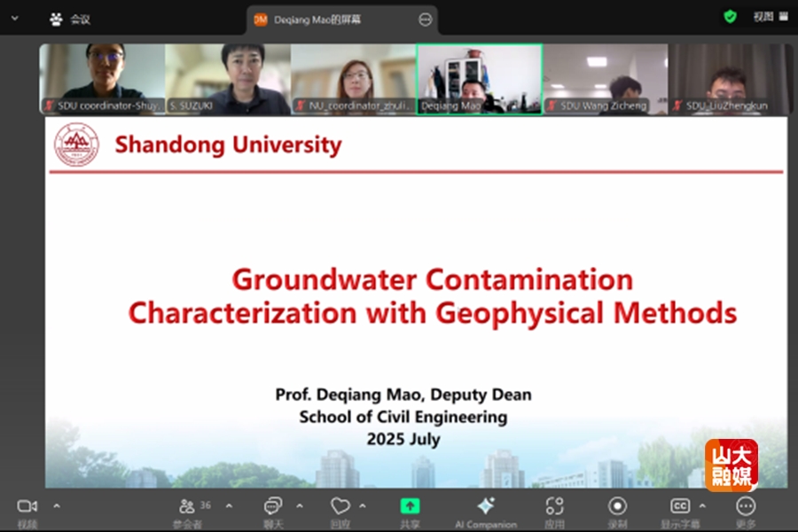Screen dimensions: 798x532
Task: Toggle the CC captions icon
Action: pyautogui.click(x=680, y=506)
